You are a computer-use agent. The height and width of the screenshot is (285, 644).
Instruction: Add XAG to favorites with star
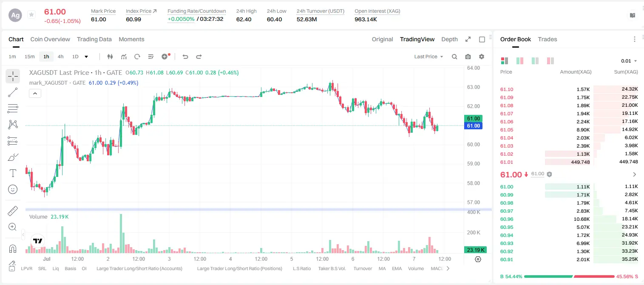[x=31, y=15]
